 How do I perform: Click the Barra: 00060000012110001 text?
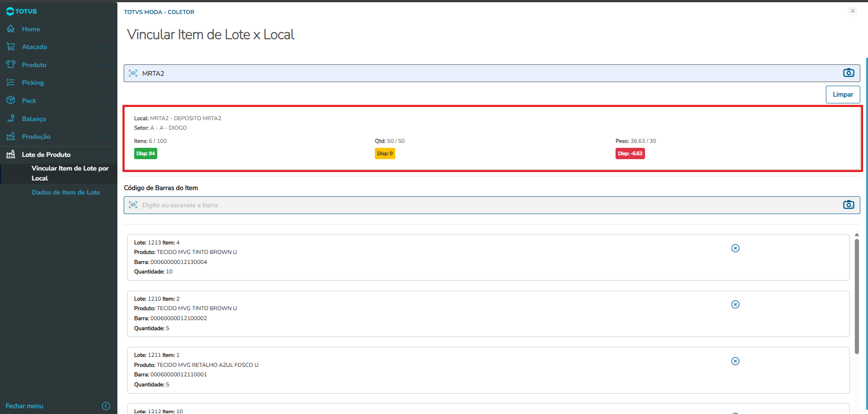click(170, 375)
